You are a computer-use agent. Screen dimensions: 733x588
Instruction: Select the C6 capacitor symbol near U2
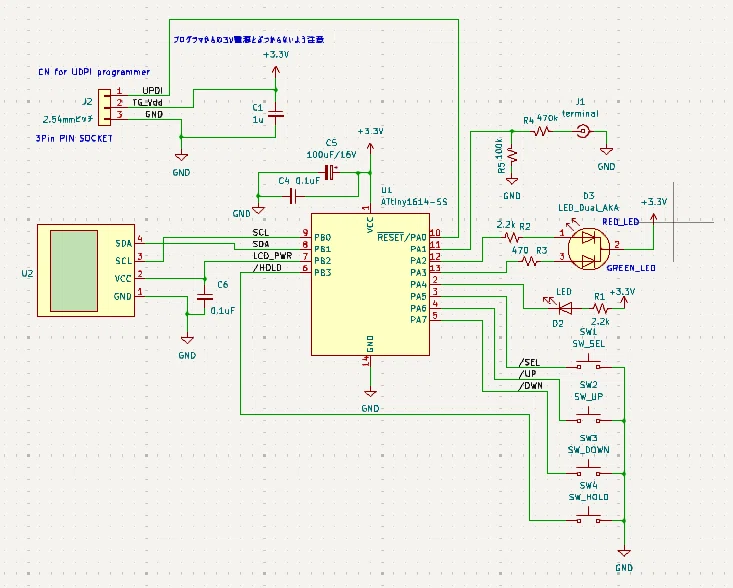205,297
